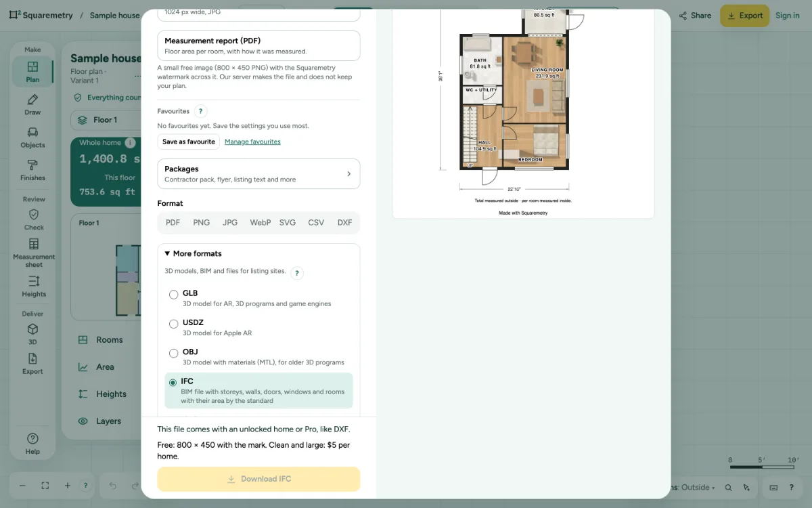Click the Share button
This screenshot has width=812, height=508.
(695, 16)
